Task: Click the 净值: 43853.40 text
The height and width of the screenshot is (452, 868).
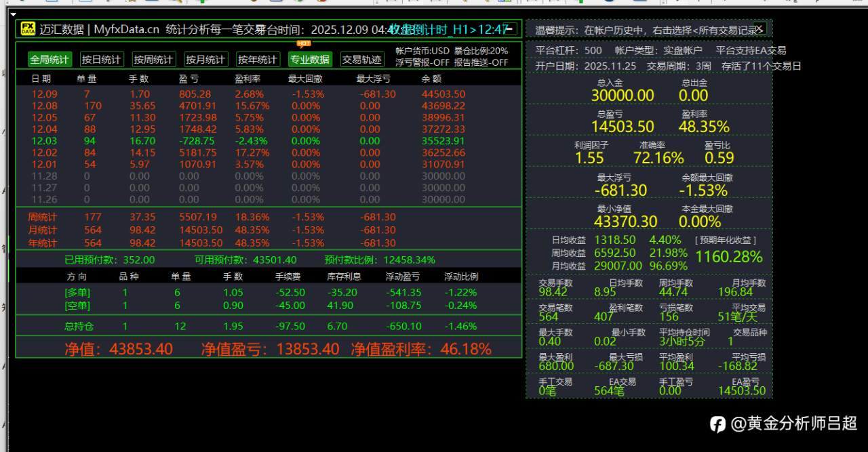Action: click(119, 349)
